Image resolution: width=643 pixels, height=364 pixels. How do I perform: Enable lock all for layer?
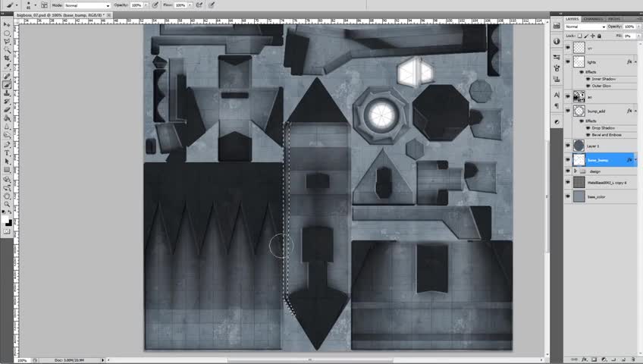(x=599, y=36)
